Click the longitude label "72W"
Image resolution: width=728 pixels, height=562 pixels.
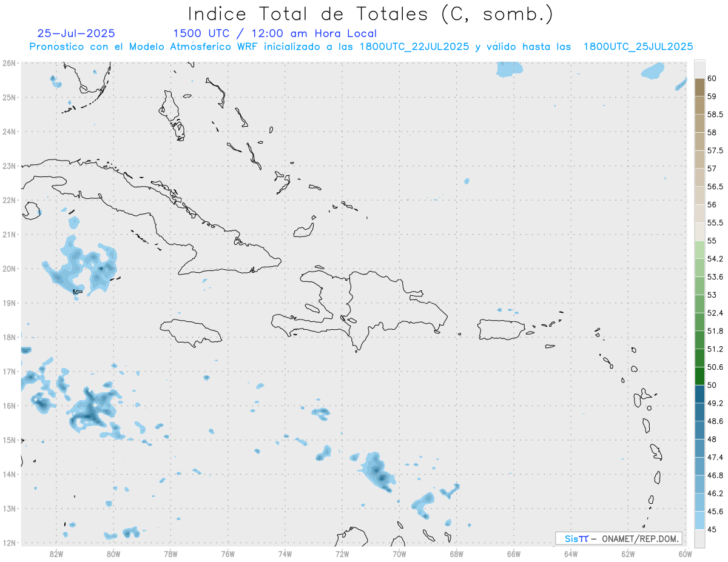342,553
